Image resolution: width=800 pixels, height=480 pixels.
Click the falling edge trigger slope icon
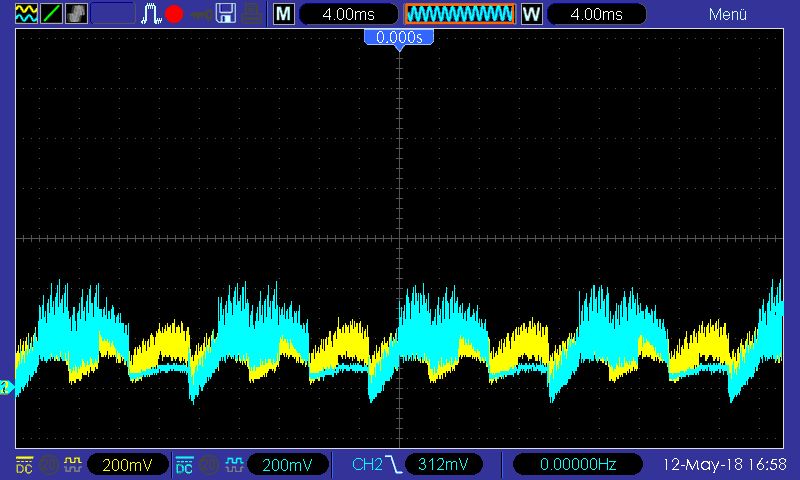point(394,464)
